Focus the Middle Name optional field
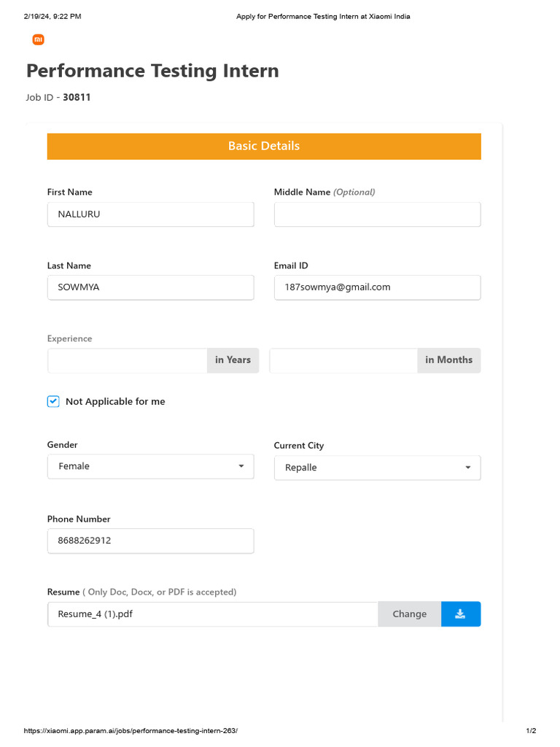560x747 pixels. pos(377,214)
